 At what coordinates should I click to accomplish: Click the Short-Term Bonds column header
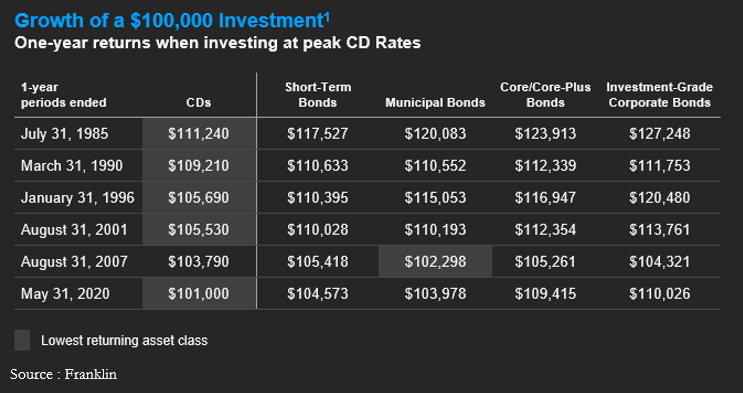(318, 95)
